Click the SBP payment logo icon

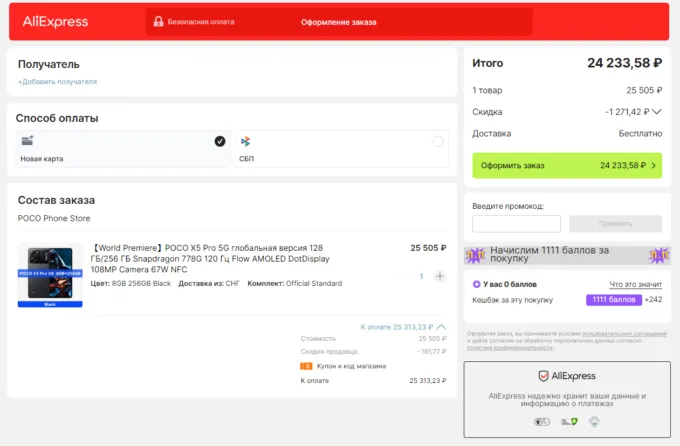click(x=245, y=141)
